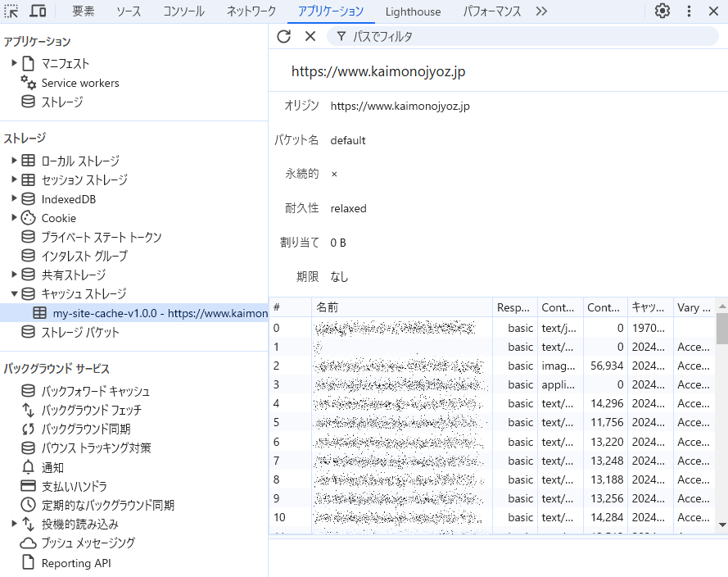The height and width of the screenshot is (577, 728).
Task: Click the バックグラウンド フェッチ arrows icon
Action: (29, 411)
